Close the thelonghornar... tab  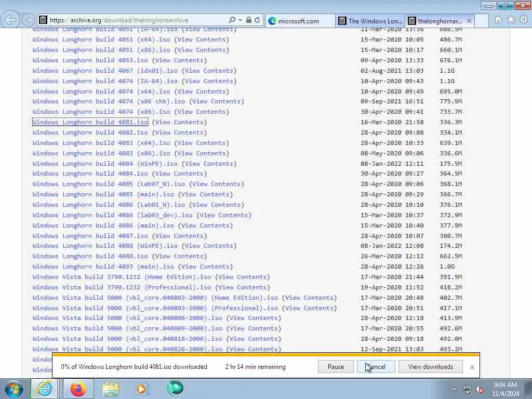[x=469, y=21]
